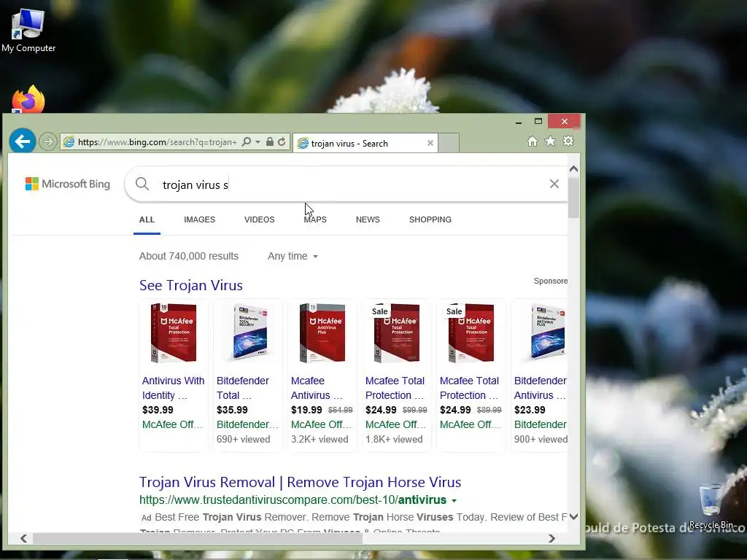
Task: Switch to SHOPPING results tab
Action: (x=430, y=219)
